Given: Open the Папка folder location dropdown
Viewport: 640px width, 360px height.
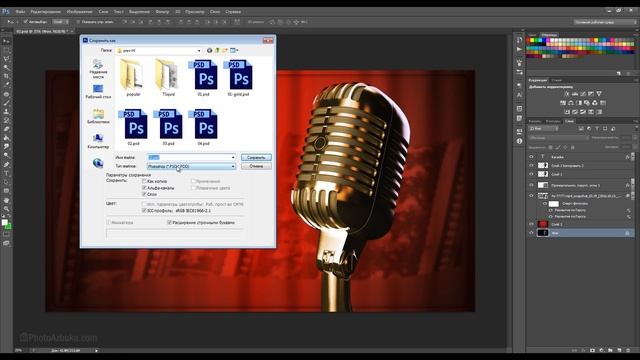Looking at the screenshot, I should [159, 51].
